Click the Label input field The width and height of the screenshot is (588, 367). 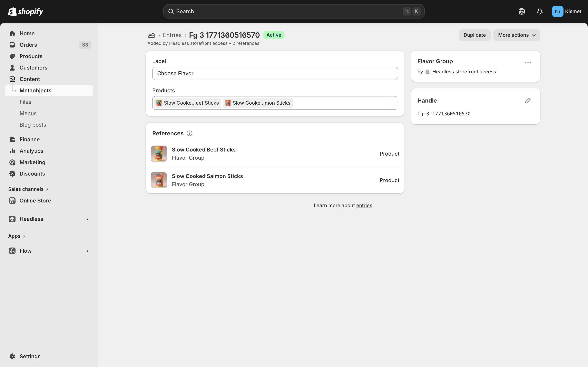point(275,74)
